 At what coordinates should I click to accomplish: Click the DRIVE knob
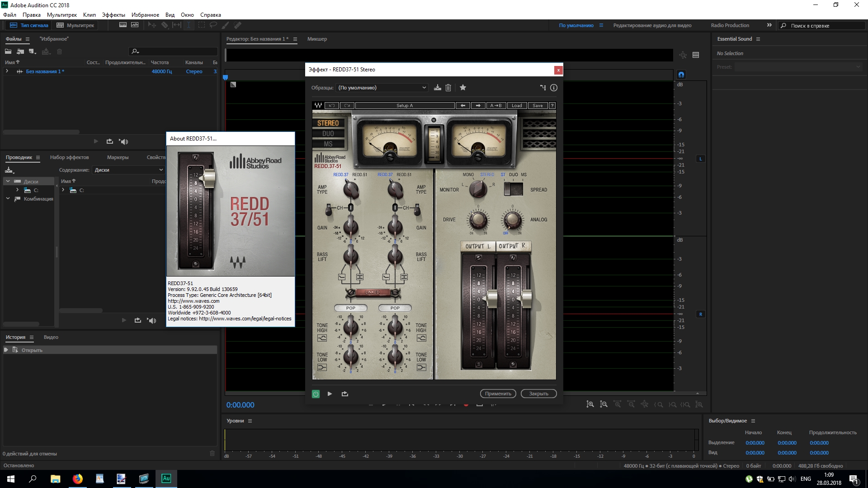tap(478, 220)
